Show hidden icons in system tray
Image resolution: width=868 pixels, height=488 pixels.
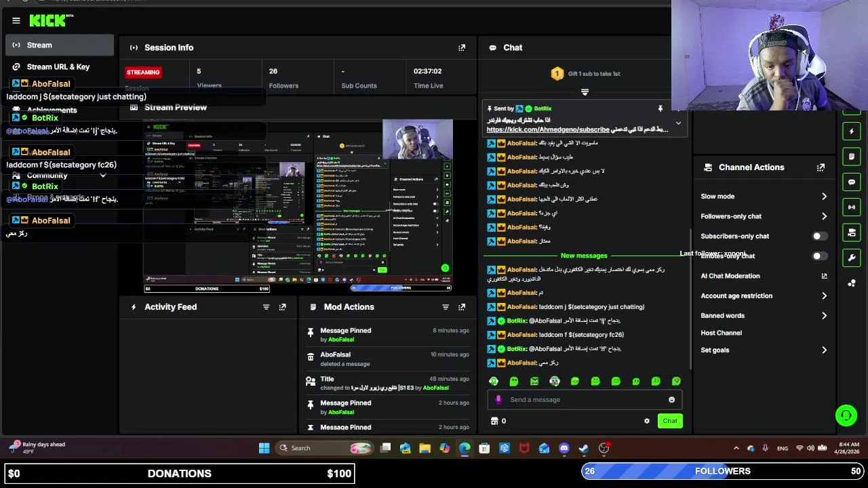click(x=736, y=448)
